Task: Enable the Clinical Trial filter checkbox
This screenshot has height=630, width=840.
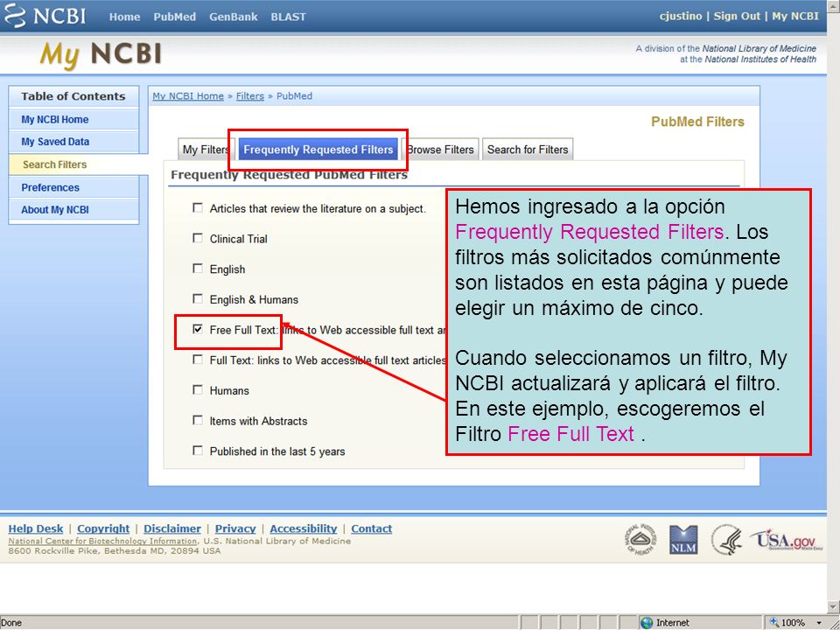Action: [198, 238]
